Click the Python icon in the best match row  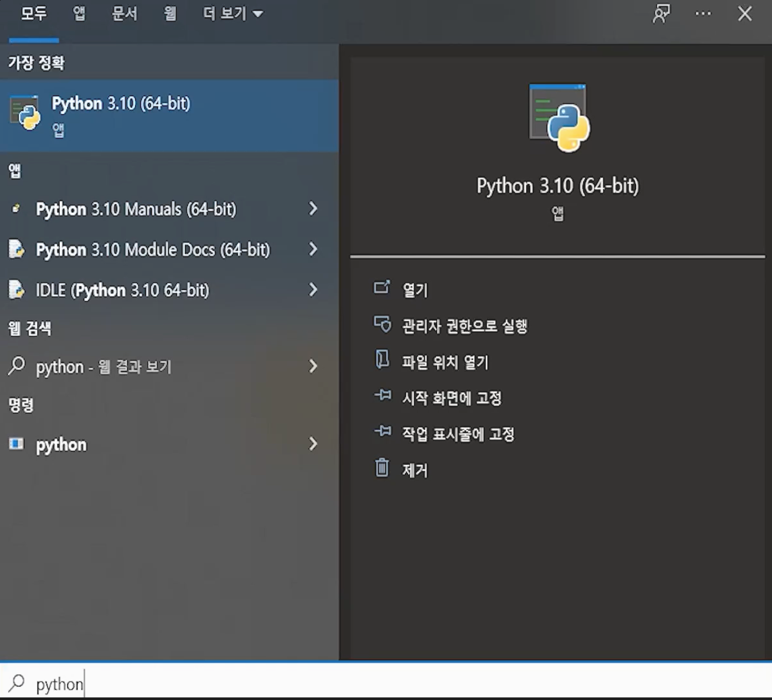click(x=25, y=112)
